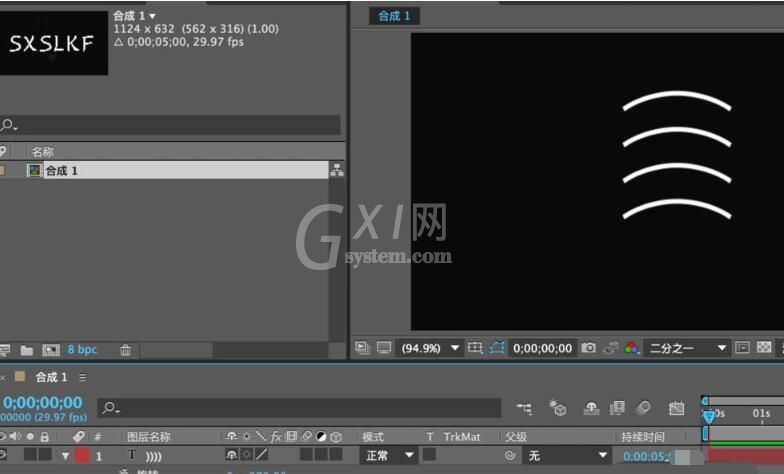Open the 94.9% magnification dropdown

[x=430, y=348]
